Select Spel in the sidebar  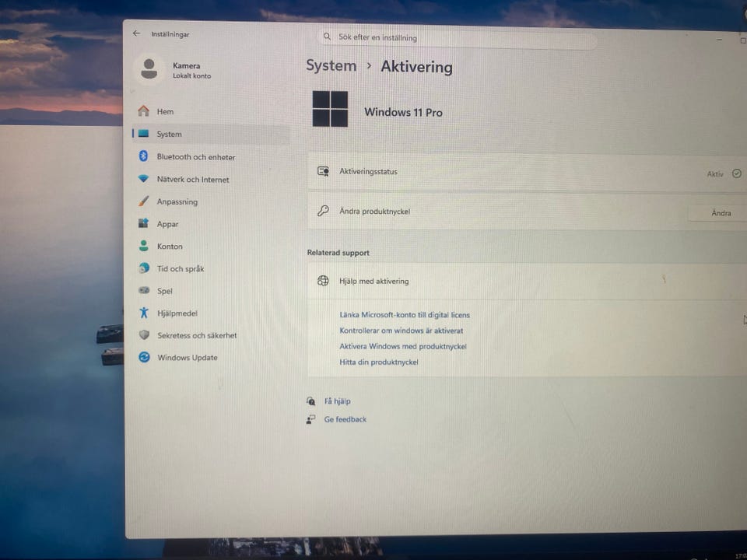(x=211, y=290)
